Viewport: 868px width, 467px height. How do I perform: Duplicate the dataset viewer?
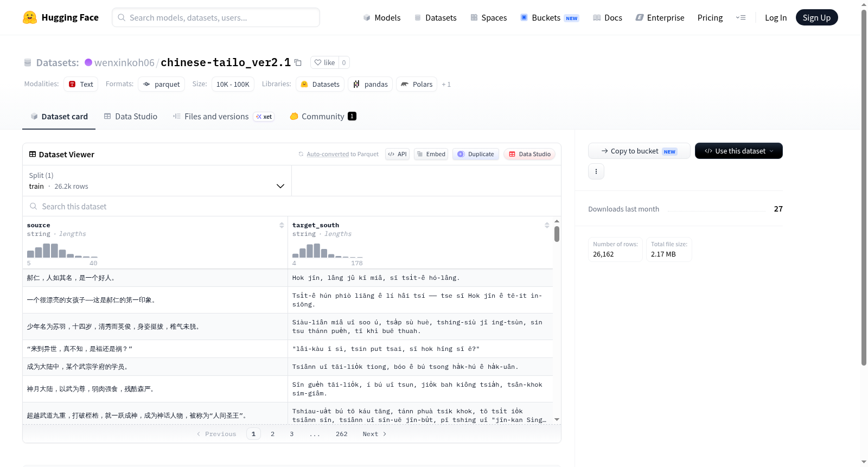(x=476, y=154)
